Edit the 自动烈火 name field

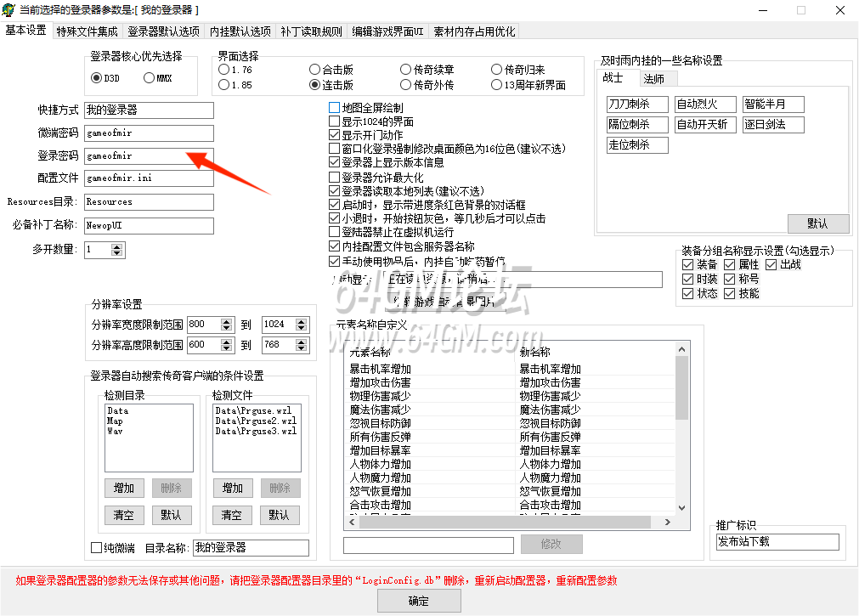point(705,105)
